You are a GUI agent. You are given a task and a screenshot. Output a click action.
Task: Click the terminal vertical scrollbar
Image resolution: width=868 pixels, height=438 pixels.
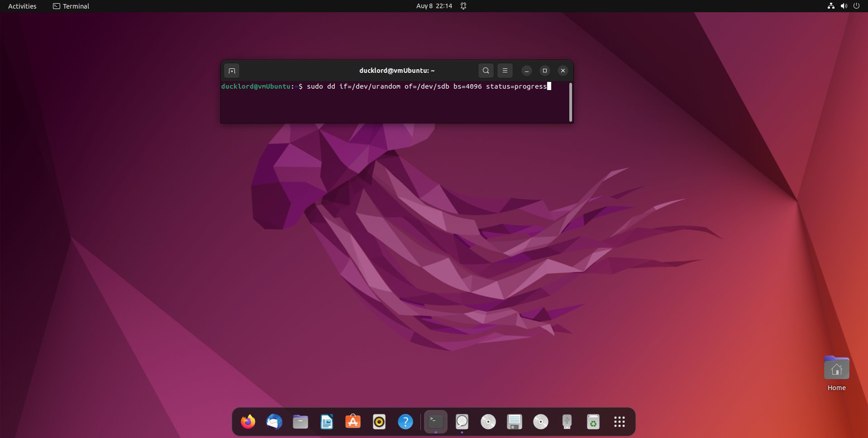[571, 102]
